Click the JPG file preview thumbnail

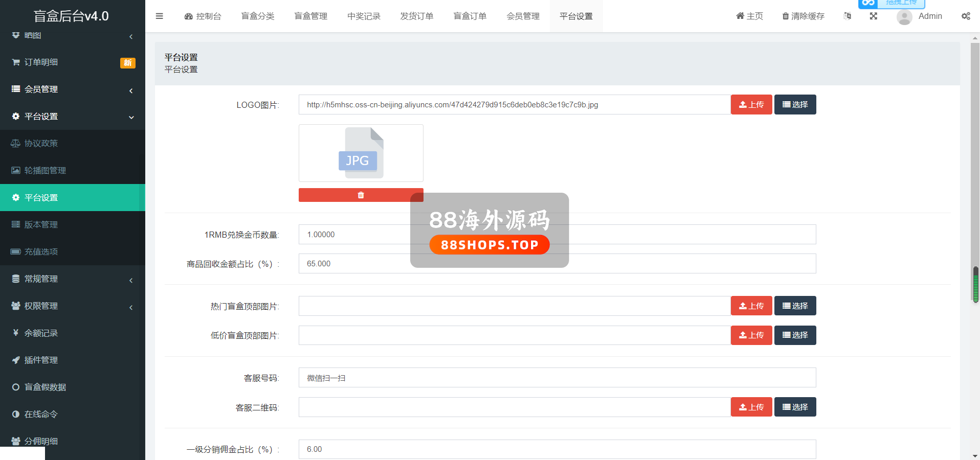pyautogui.click(x=361, y=153)
